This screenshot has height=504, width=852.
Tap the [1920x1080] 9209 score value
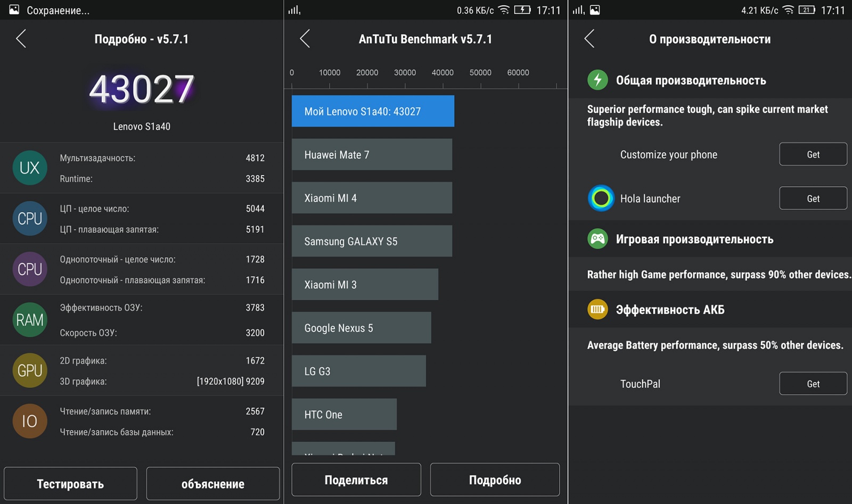[x=231, y=381]
